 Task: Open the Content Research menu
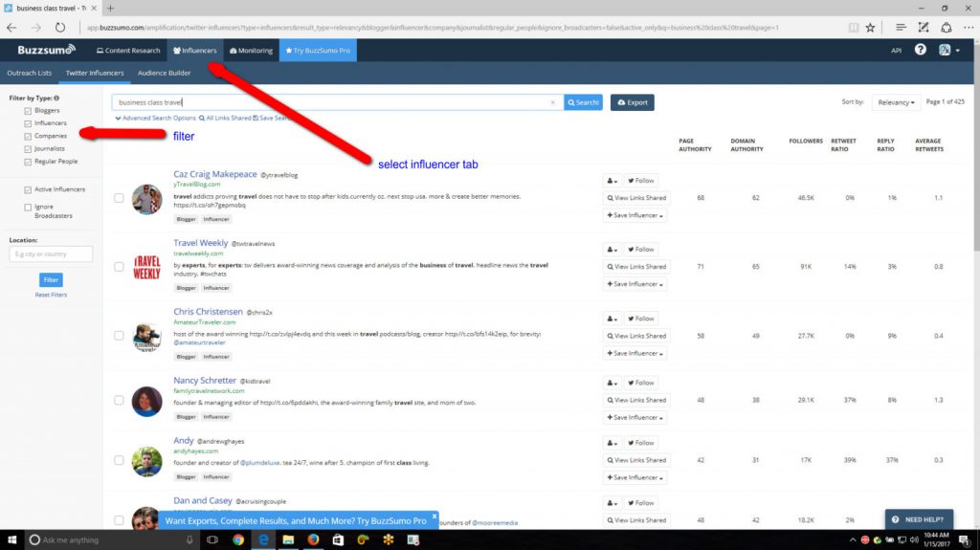pyautogui.click(x=128, y=51)
